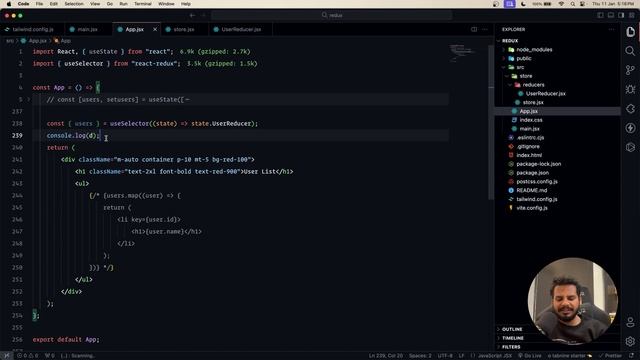The height and width of the screenshot is (360, 640).
Task: Open store.jsx in the explorer
Action: pos(533,102)
